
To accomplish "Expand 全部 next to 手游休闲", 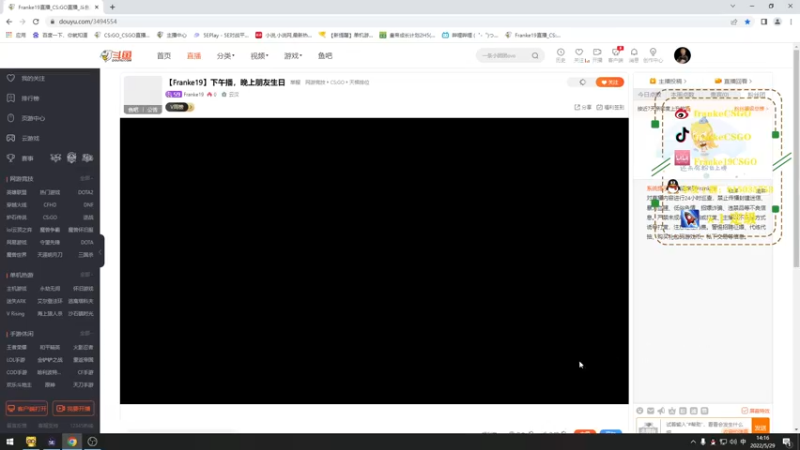I will click(x=86, y=334).
